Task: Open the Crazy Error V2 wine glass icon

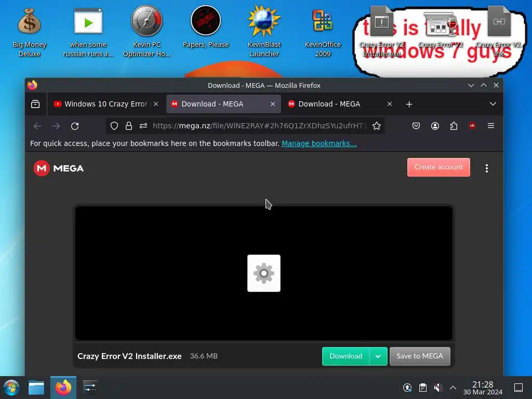Action: tap(441, 31)
